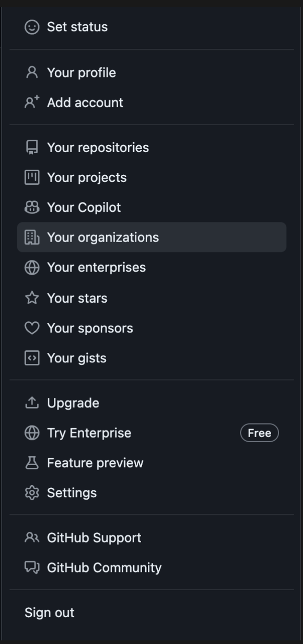
Task: Click the heart icon for Your sponsors
Action: click(x=32, y=328)
